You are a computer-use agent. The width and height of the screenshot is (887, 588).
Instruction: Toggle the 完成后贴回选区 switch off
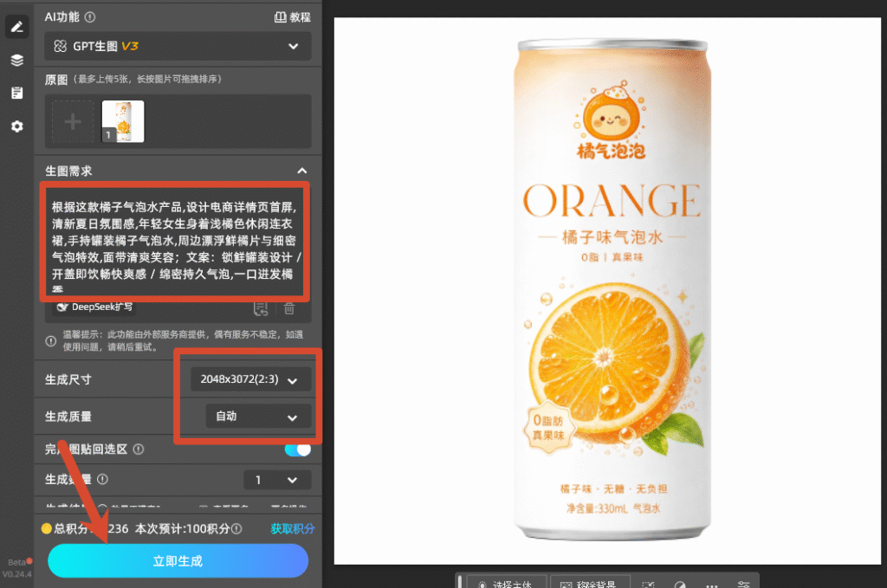(298, 449)
